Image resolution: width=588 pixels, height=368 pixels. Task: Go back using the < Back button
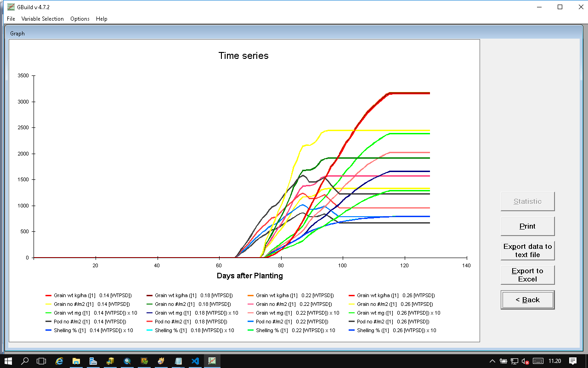pyautogui.click(x=527, y=300)
